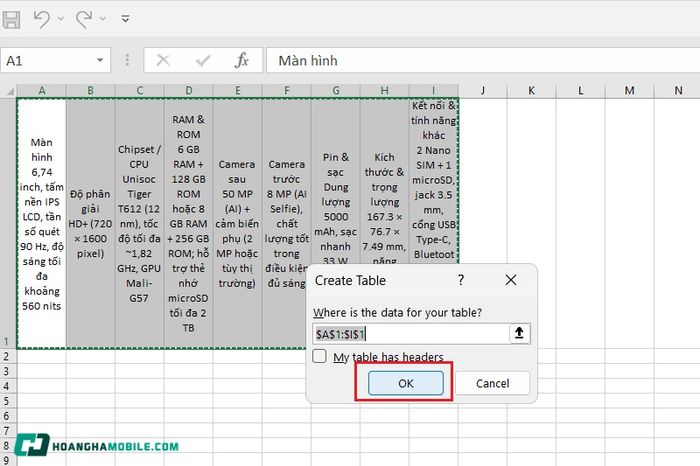Click OK in Create Table dialog
The width and height of the screenshot is (700, 466).
click(406, 383)
